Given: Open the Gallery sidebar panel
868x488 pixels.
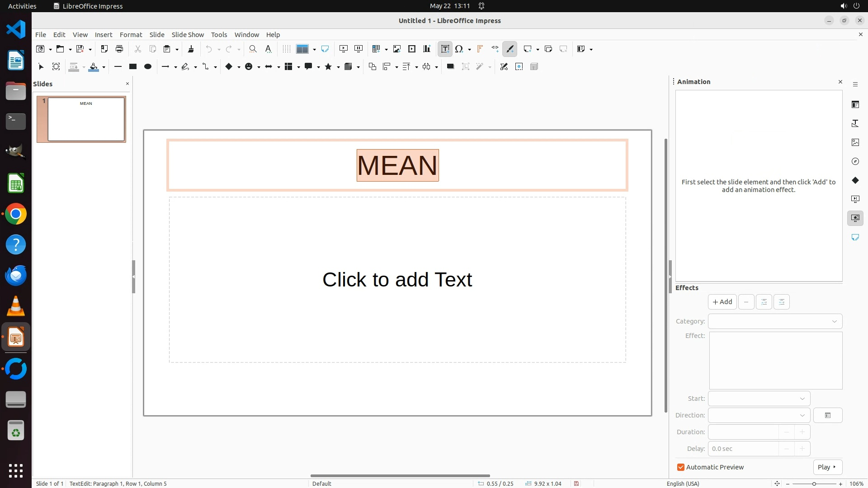Looking at the screenshot, I should click(x=855, y=142).
